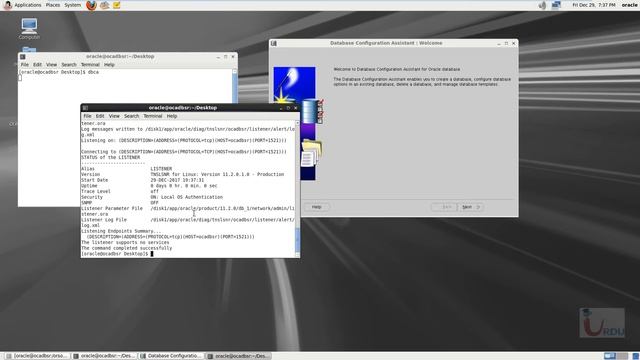This screenshot has width=640, height=360.
Task: Open Search menu in front terminal window
Action: point(131,116)
